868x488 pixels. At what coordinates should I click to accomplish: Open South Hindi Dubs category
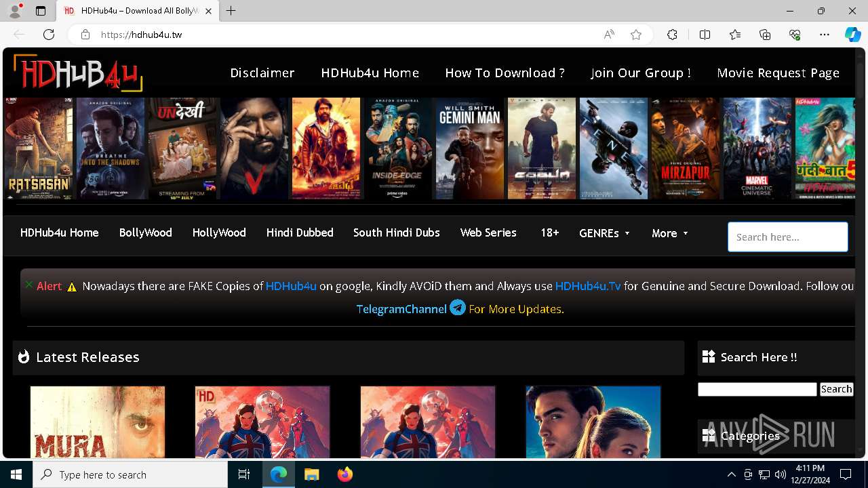397,232
